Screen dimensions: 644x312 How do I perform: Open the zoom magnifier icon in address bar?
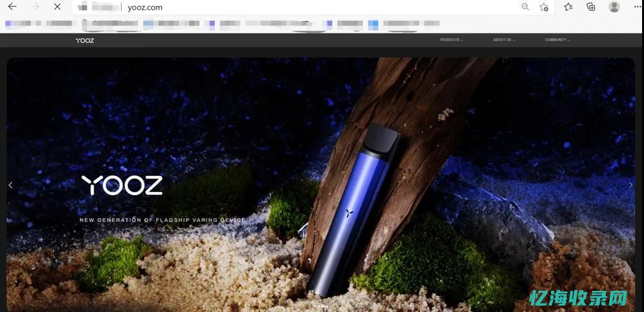tap(525, 6)
